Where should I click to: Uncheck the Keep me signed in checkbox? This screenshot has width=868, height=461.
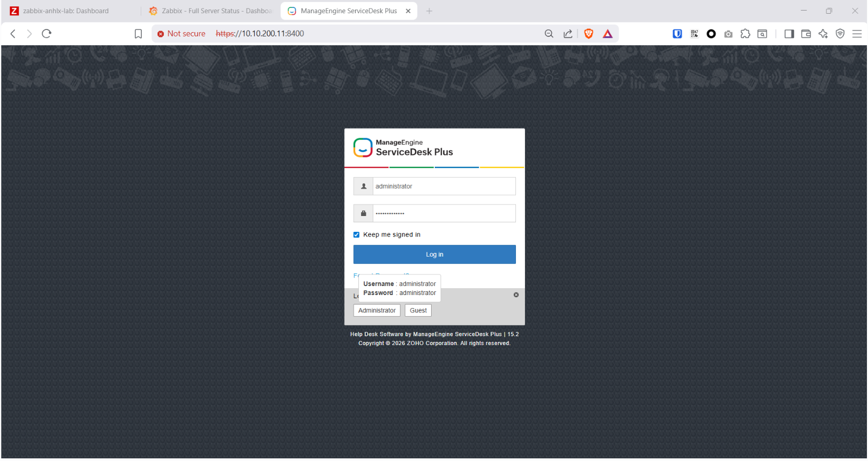356,235
